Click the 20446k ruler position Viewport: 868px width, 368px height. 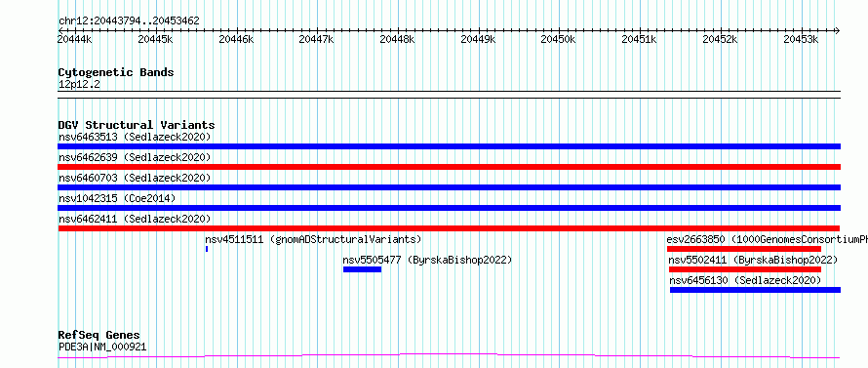pyautogui.click(x=237, y=39)
